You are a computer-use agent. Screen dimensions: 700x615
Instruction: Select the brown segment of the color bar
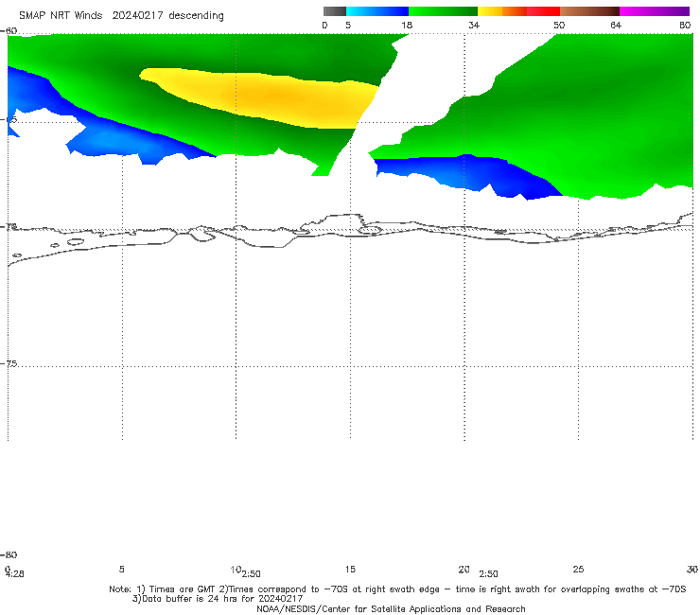coord(589,11)
